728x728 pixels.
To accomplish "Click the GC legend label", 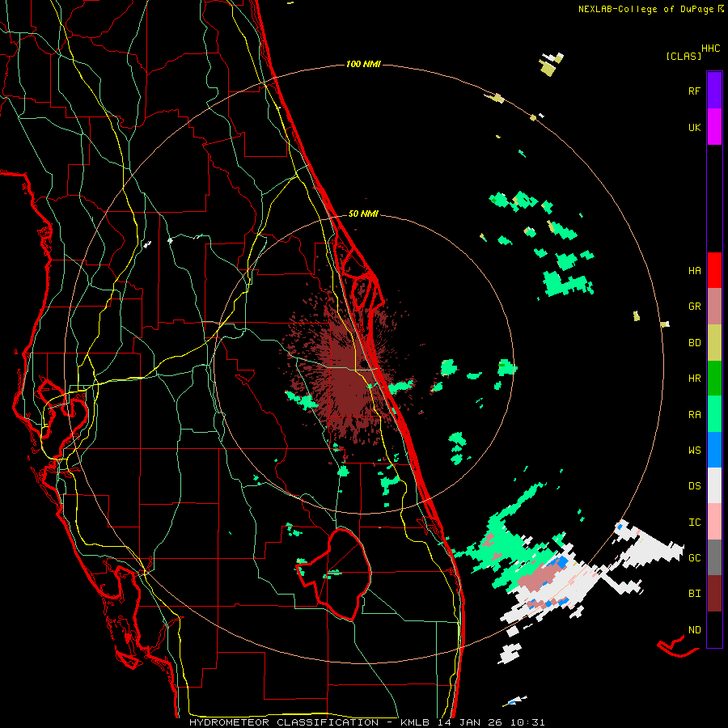I will coord(694,558).
